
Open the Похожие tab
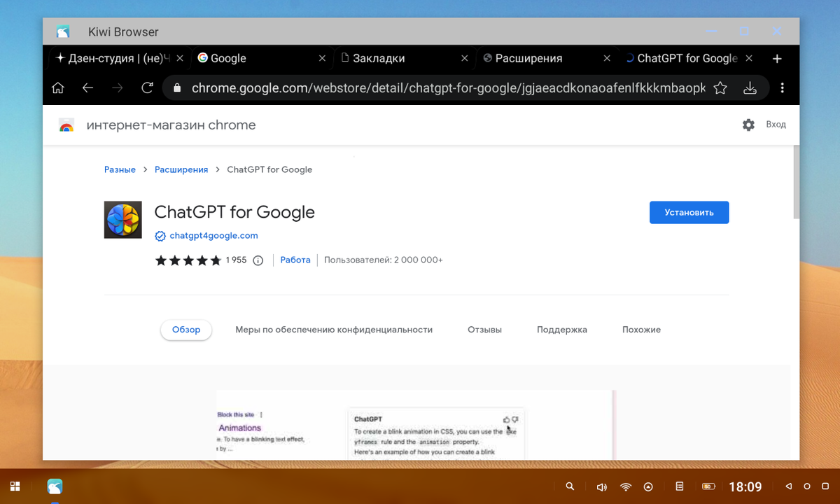click(641, 330)
